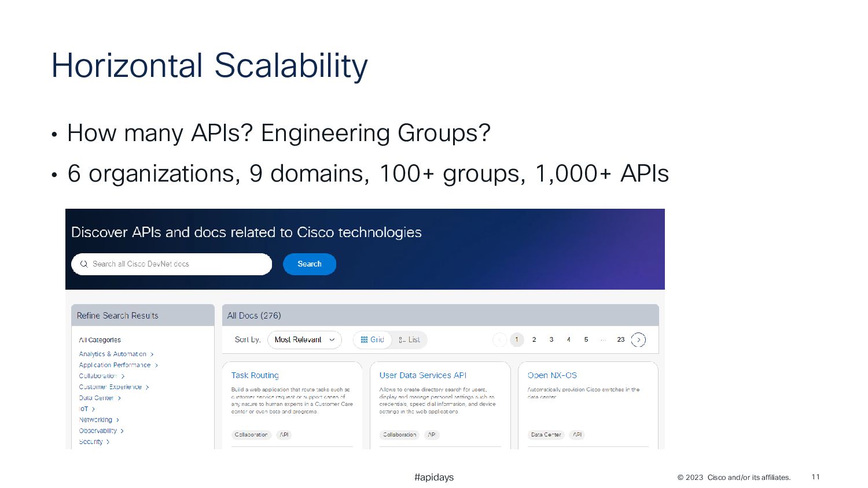Jump to page 23 in pagination
The height and width of the screenshot is (488, 868).
pyautogui.click(x=621, y=340)
